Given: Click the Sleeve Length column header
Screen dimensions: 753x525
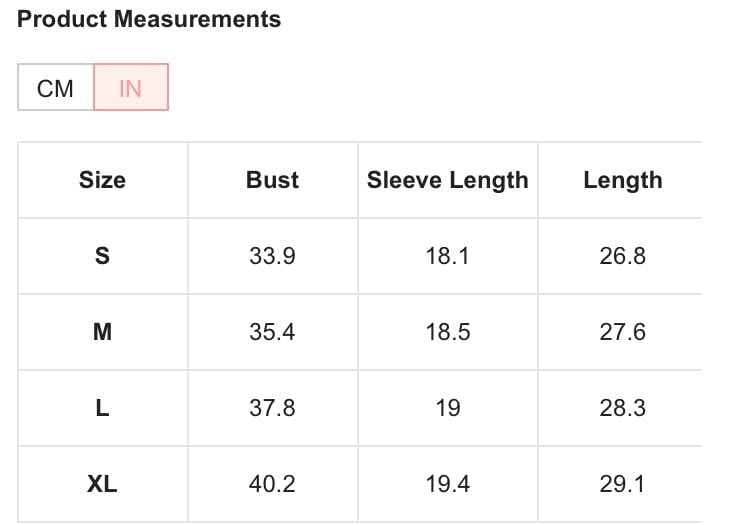Looking at the screenshot, I should (x=447, y=180).
